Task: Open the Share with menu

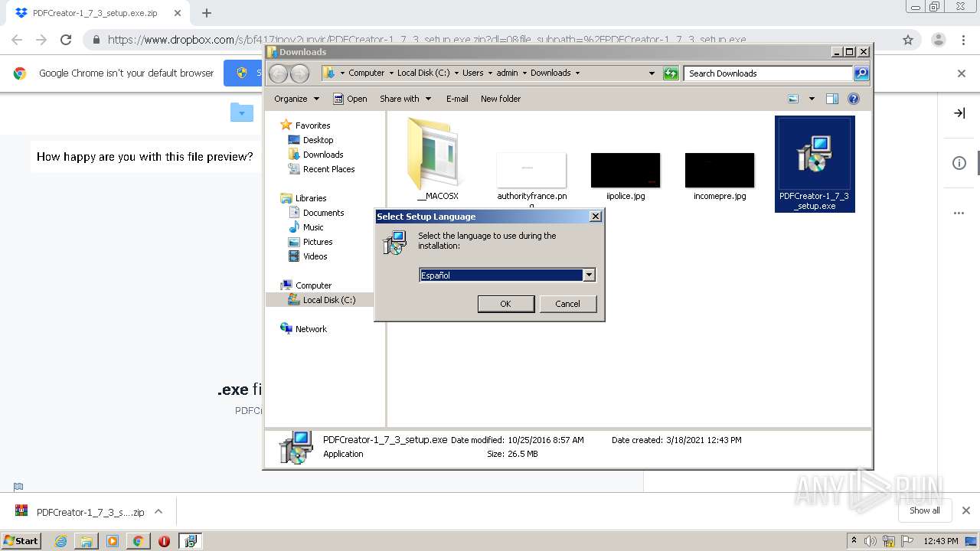Action: [405, 99]
